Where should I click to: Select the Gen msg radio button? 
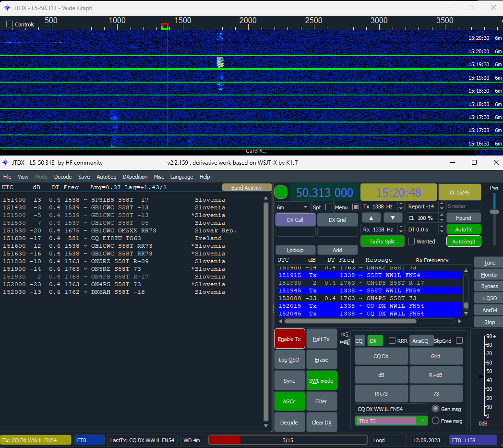point(435,409)
